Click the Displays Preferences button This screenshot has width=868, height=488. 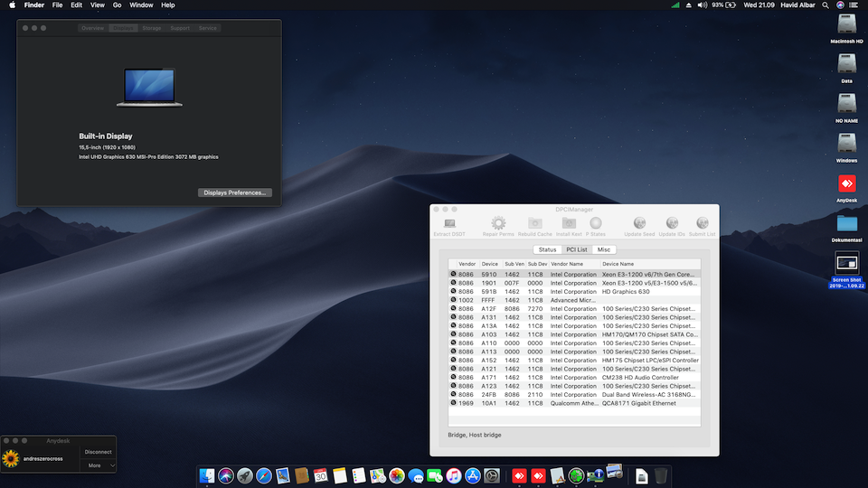(234, 192)
